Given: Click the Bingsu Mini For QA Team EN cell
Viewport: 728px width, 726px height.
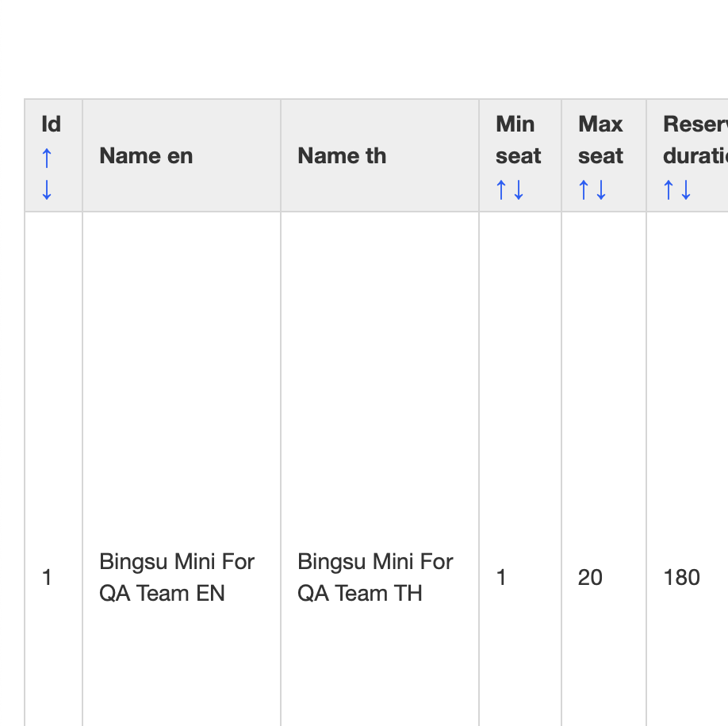Looking at the screenshot, I should click(177, 578).
